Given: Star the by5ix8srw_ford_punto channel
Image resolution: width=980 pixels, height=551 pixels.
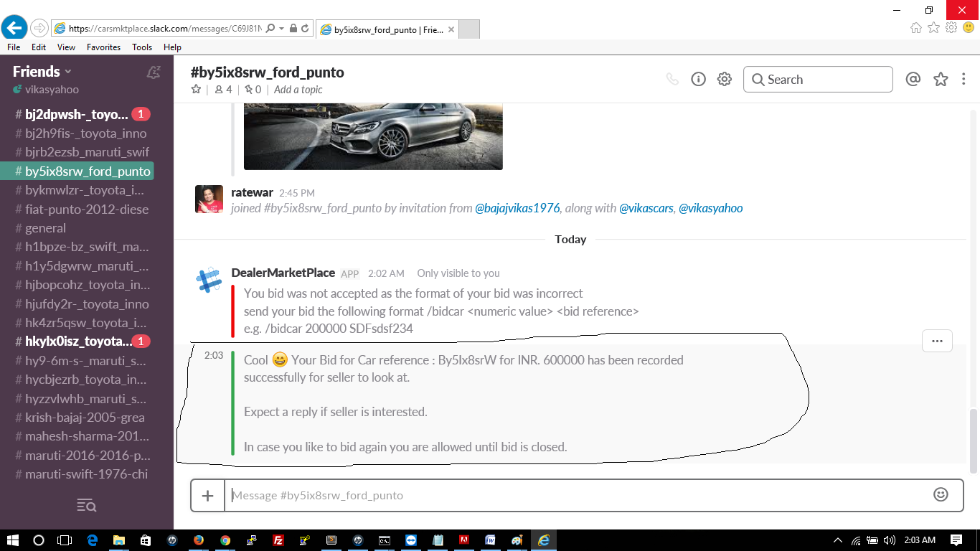Looking at the screenshot, I should (196, 90).
